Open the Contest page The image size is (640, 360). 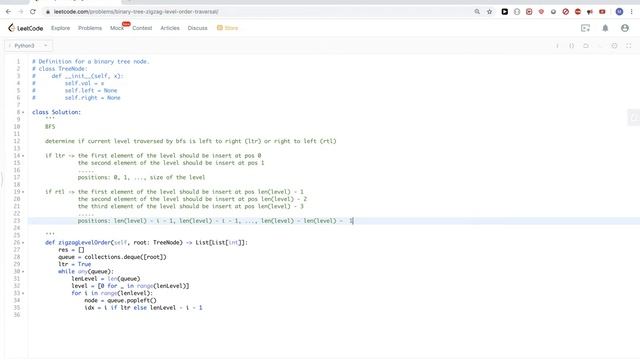tap(142, 28)
